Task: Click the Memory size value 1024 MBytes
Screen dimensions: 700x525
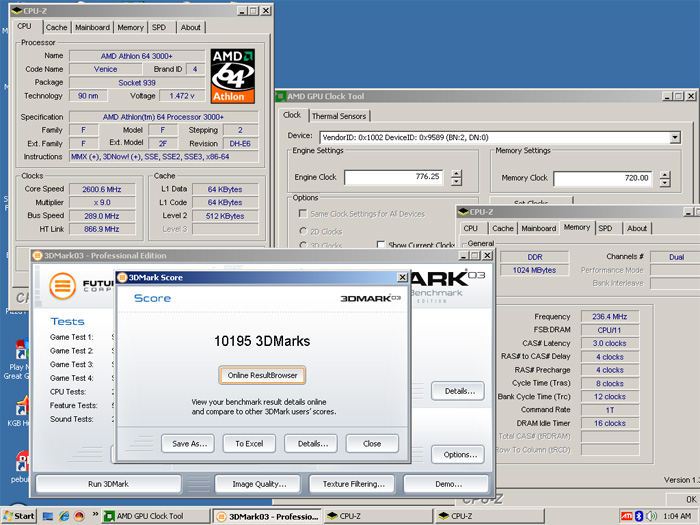Action: pyautogui.click(x=534, y=270)
